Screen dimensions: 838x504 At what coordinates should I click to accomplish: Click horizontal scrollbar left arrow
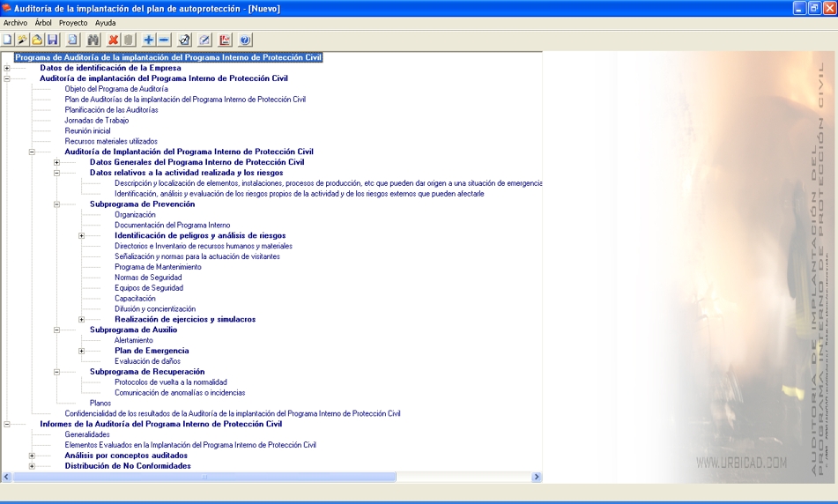click(6, 477)
